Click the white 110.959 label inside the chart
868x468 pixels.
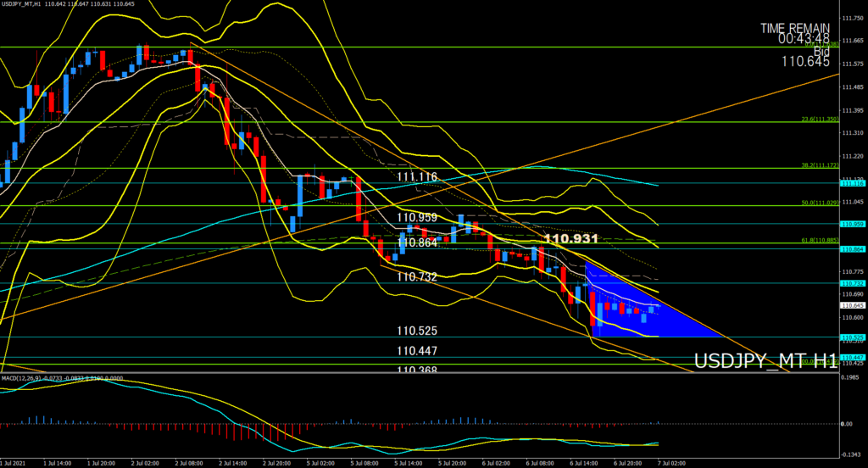417,218
